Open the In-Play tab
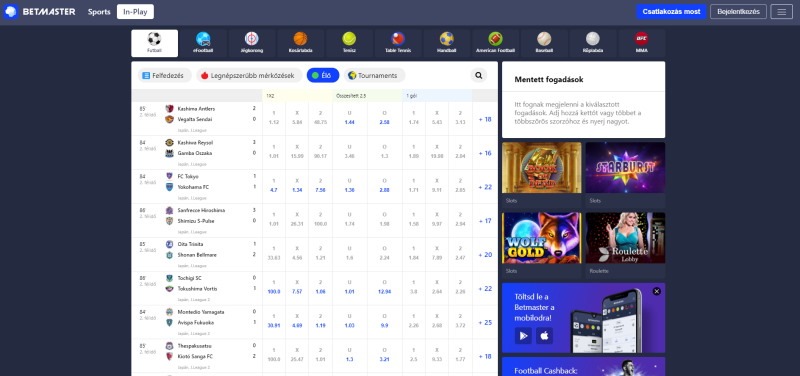This screenshot has width=800, height=376. 135,12
